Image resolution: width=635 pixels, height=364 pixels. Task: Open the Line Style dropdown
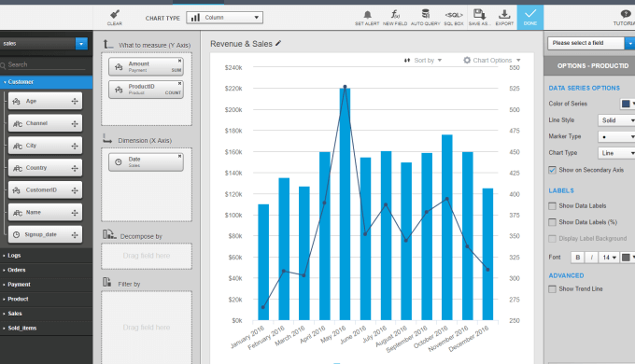(x=616, y=120)
